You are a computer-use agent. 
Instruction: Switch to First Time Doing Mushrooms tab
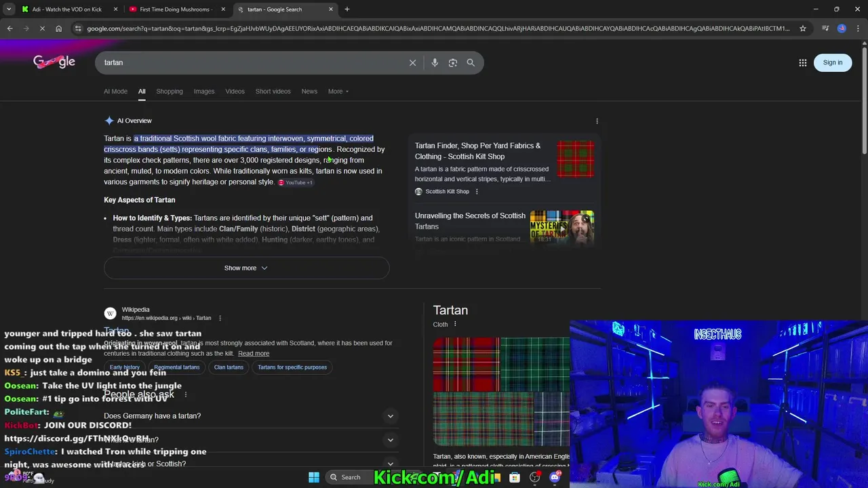point(175,9)
